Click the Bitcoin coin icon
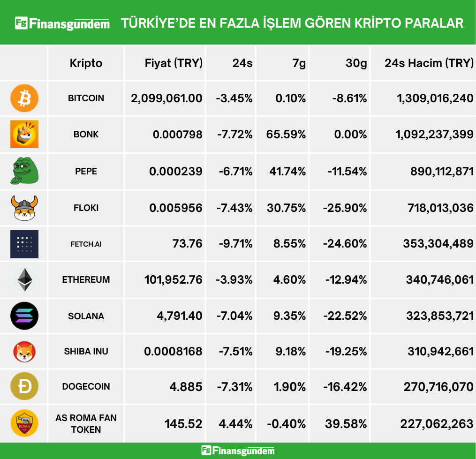Image resolution: width=476 pixels, height=459 pixels. click(24, 98)
